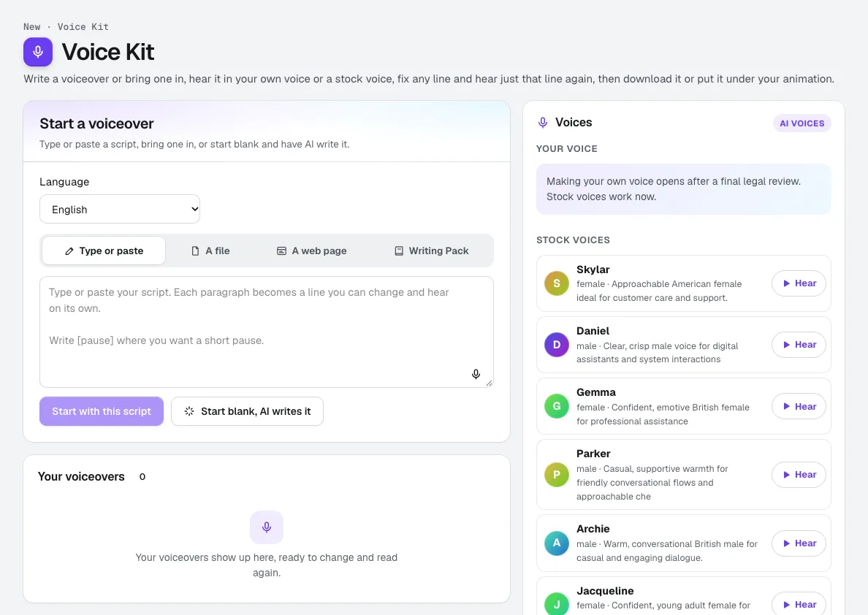Image resolution: width=868 pixels, height=615 pixels.
Task: Click the empty voiceovers message text
Action: pyautogui.click(x=266, y=565)
